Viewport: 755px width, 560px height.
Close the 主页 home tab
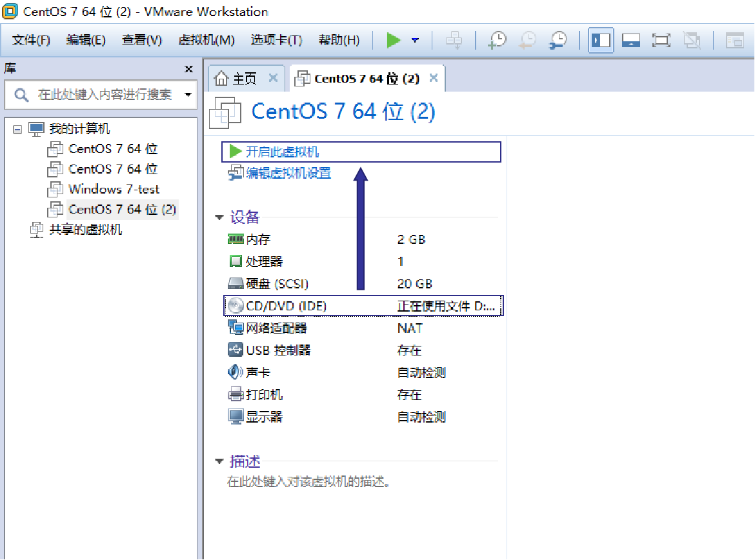[273, 77]
